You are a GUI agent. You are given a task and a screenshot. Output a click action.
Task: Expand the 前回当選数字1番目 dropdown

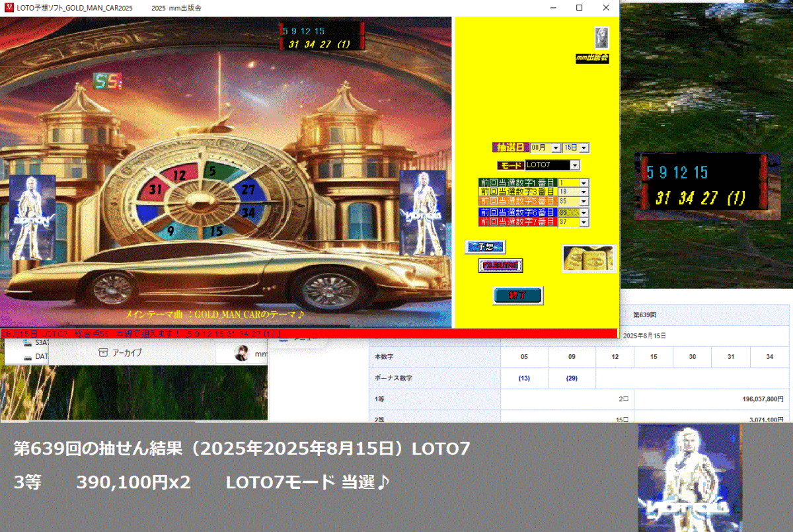pos(584,182)
